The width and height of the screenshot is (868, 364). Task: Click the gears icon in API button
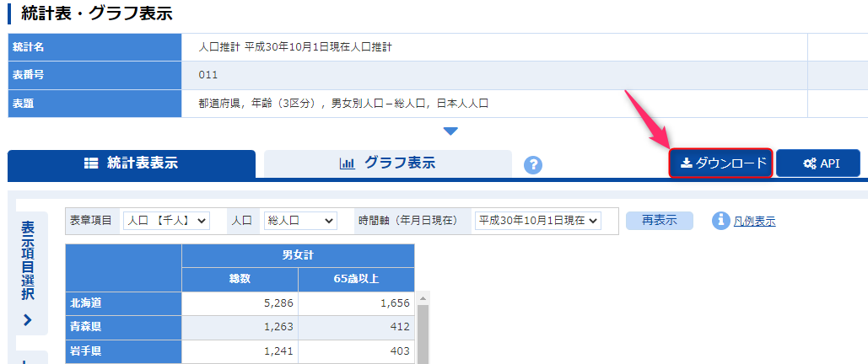click(809, 163)
